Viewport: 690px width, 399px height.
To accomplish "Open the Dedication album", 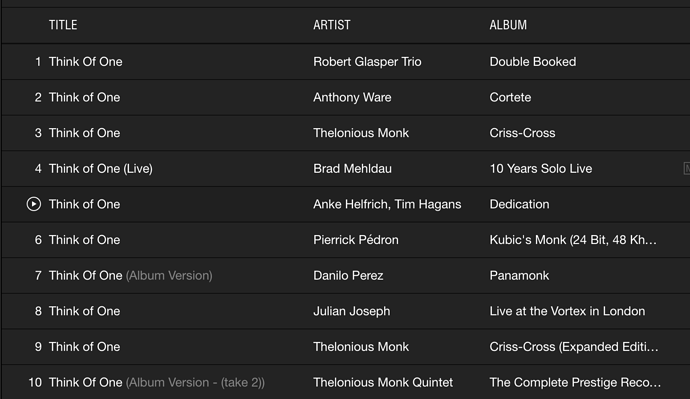I will (519, 204).
